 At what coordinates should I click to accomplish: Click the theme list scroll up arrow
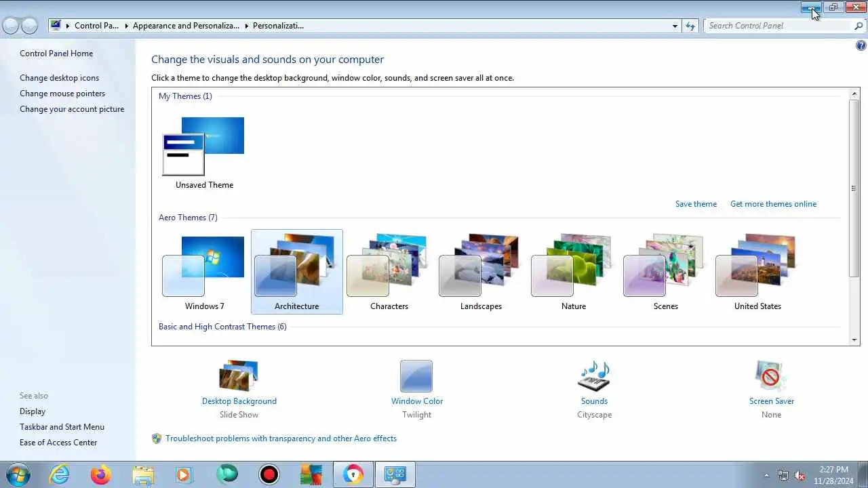[x=854, y=94]
